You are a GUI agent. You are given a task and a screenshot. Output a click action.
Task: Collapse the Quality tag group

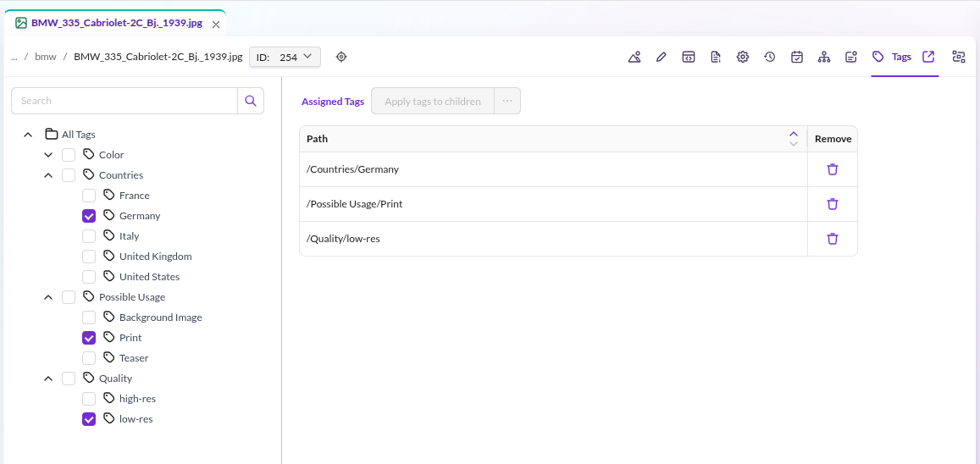pyautogui.click(x=48, y=378)
